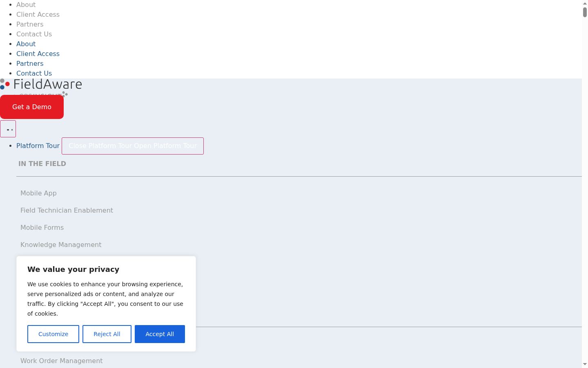
Task: Select the gray About menu item
Action: [26, 4]
